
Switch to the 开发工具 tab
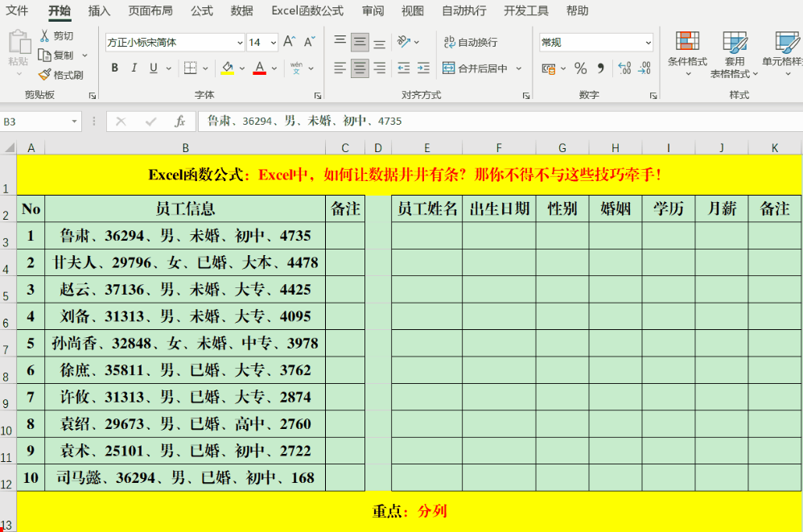526,10
